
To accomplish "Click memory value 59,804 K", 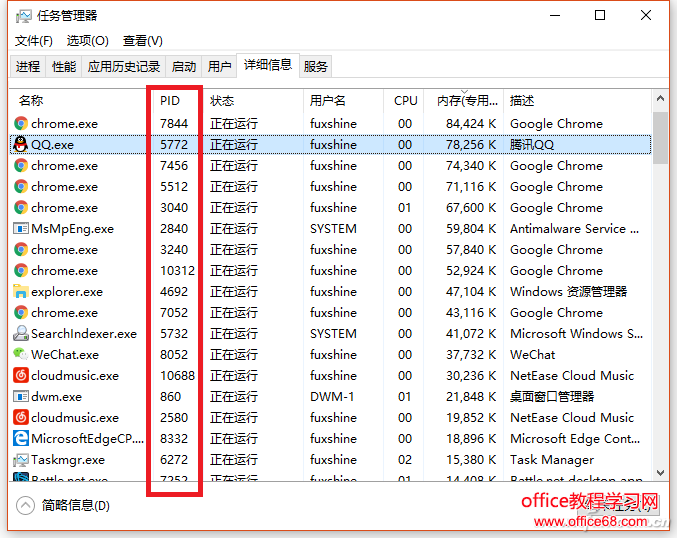I will pos(471,228).
